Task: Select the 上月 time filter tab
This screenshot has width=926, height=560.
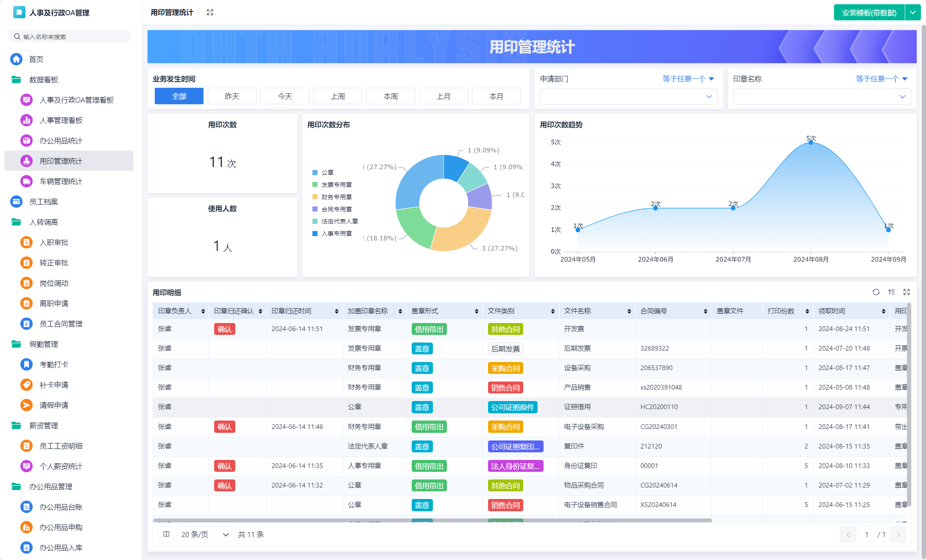Action: coord(443,96)
